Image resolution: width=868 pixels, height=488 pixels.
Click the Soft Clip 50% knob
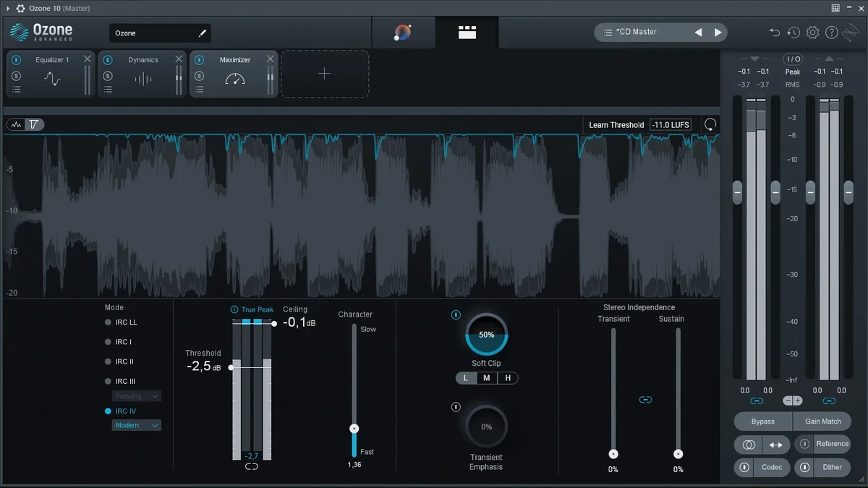click(x=486, y=335)
